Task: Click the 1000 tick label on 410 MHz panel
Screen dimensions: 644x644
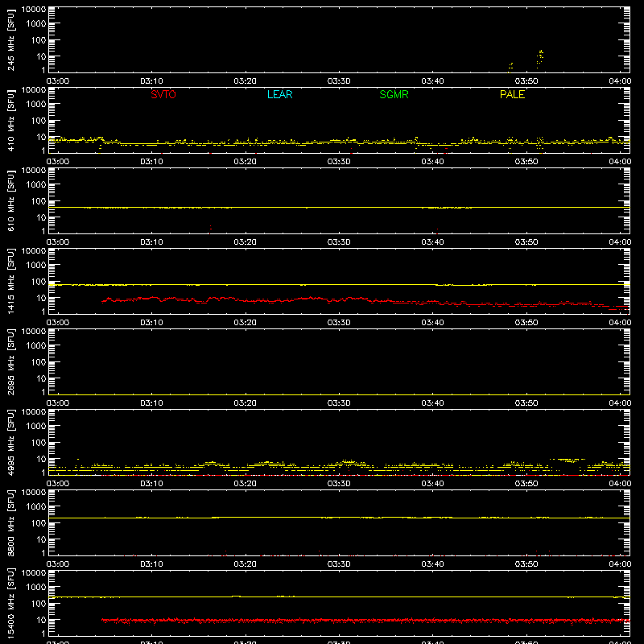Action: pos(36,105)
